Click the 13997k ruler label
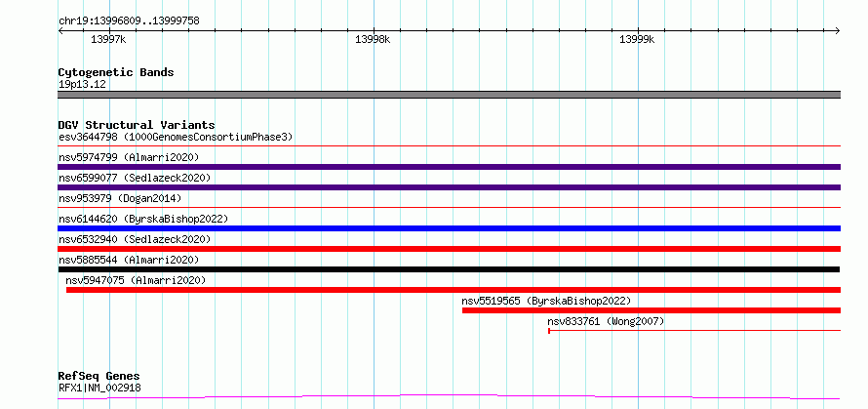868x409 pixels. [x=108, y=39]
